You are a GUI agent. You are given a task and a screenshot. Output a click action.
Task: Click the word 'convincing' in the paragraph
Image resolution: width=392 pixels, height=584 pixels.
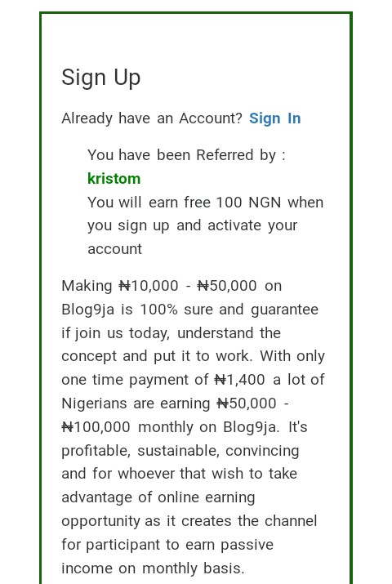pyautogui.click(x=262, y=451)
